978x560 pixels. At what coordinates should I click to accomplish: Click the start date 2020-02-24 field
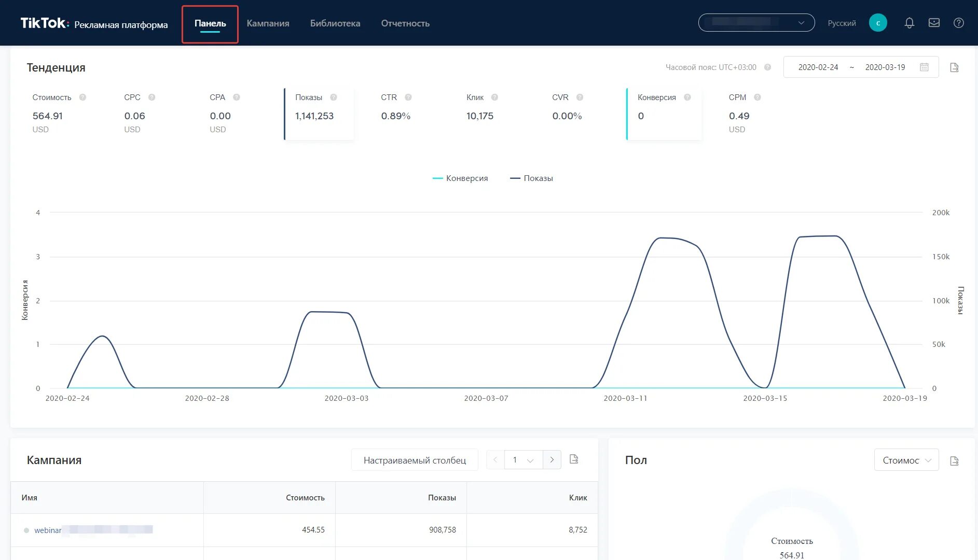coord(818,67)
